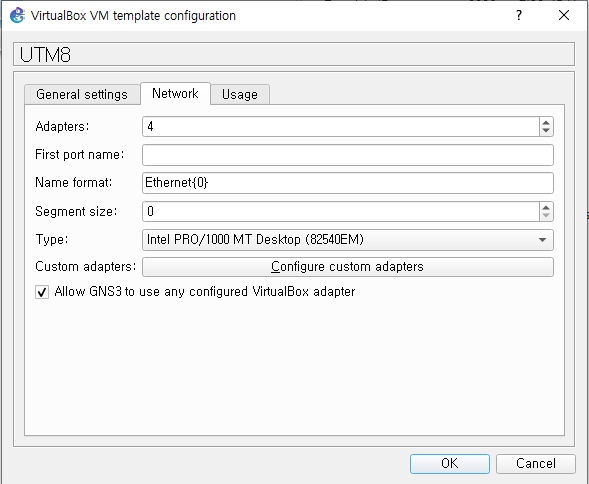Click the First port name: label
This screenshot has width=589, height=484.
pyautogui.click(x=80, y=154)
